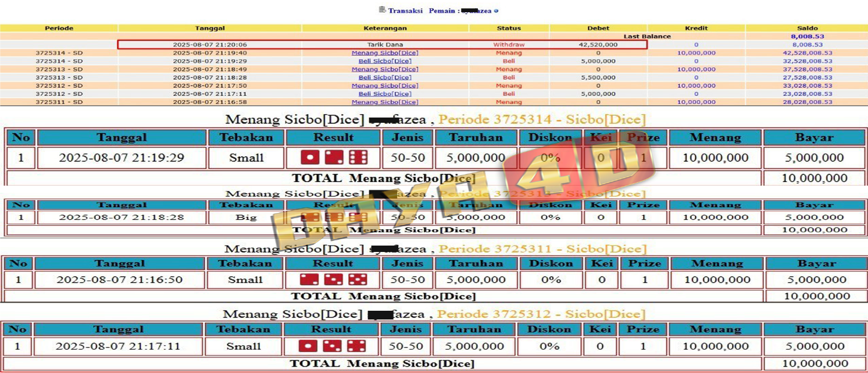Image resolution: width=868 pixels, height=373 pixels.
Task: Click first die in the 21:17:11 result
Action: click(x=308, y=346)
